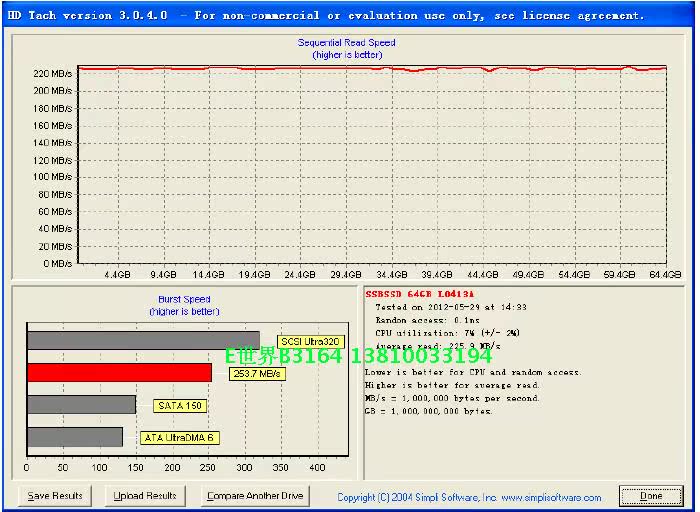This screenshot has height=512, width=700.
Task: Select the SCSI Ultra320 bar label
Action: tap(311, 342)
